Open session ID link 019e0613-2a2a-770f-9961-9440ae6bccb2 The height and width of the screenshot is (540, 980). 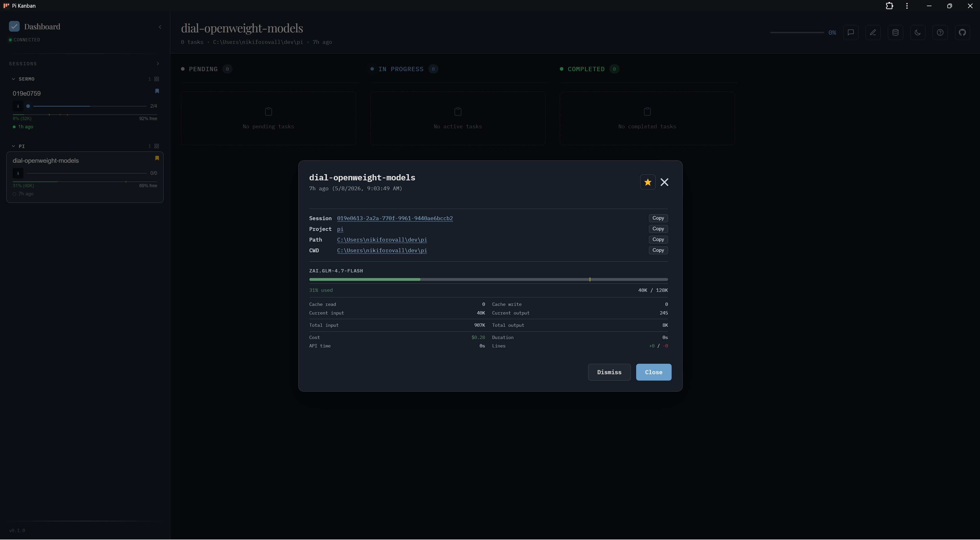394,218
